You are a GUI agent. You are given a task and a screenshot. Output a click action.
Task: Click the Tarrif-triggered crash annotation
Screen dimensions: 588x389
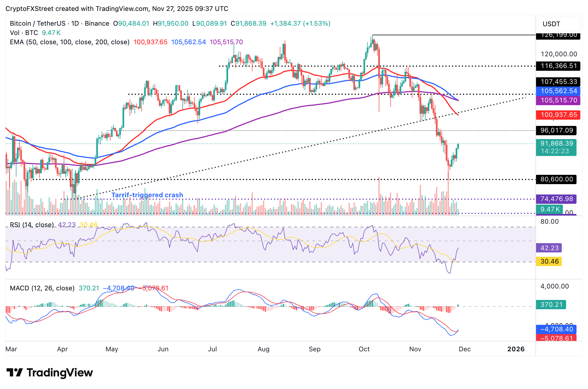(x=148, y=195)
